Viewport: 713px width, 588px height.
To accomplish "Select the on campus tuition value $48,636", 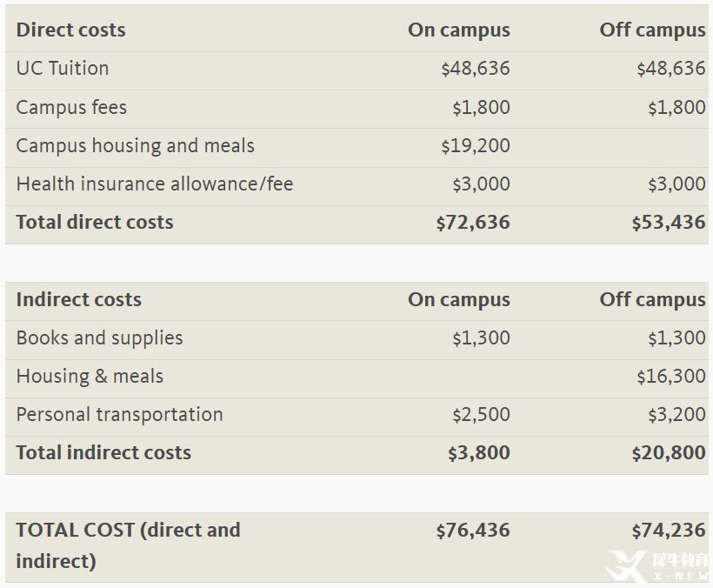I will pyautogui.click(x=476, y=68).
